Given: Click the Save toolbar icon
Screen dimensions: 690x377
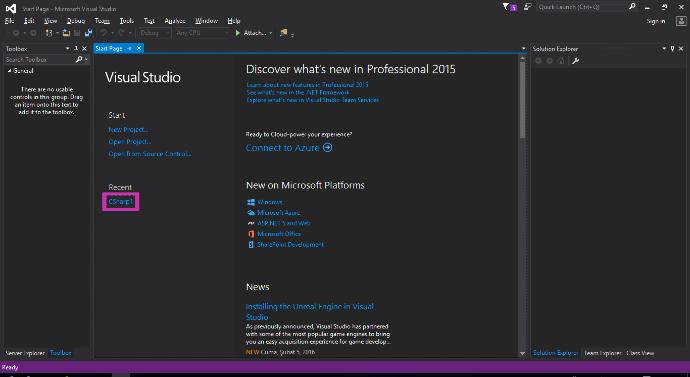Looking at the screenshot, I should click(77, 33).
